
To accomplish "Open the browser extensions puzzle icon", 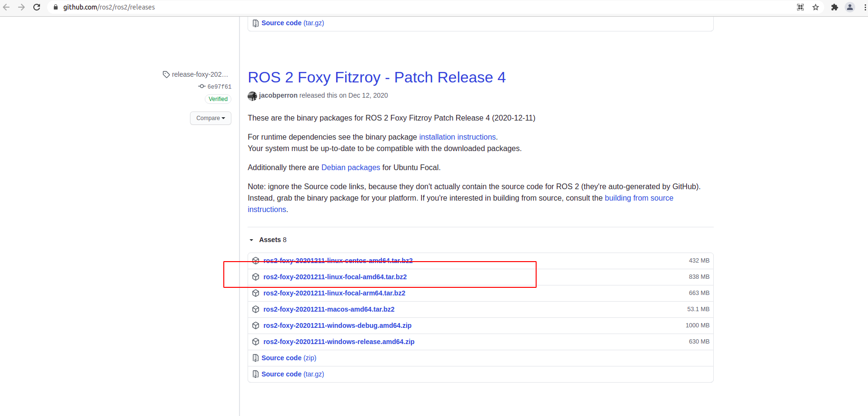I will tap(834, 7).
